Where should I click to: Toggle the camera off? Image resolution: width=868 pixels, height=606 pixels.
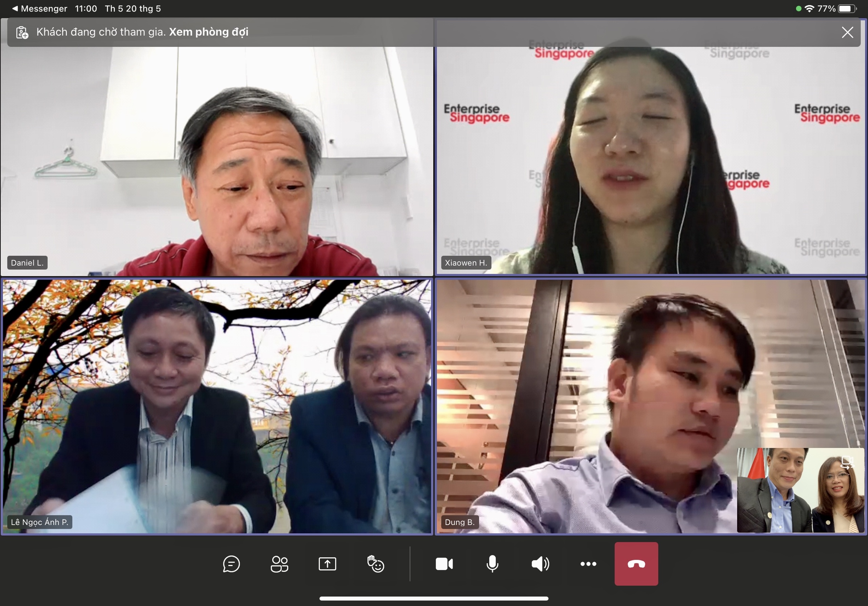pos(444,564)
